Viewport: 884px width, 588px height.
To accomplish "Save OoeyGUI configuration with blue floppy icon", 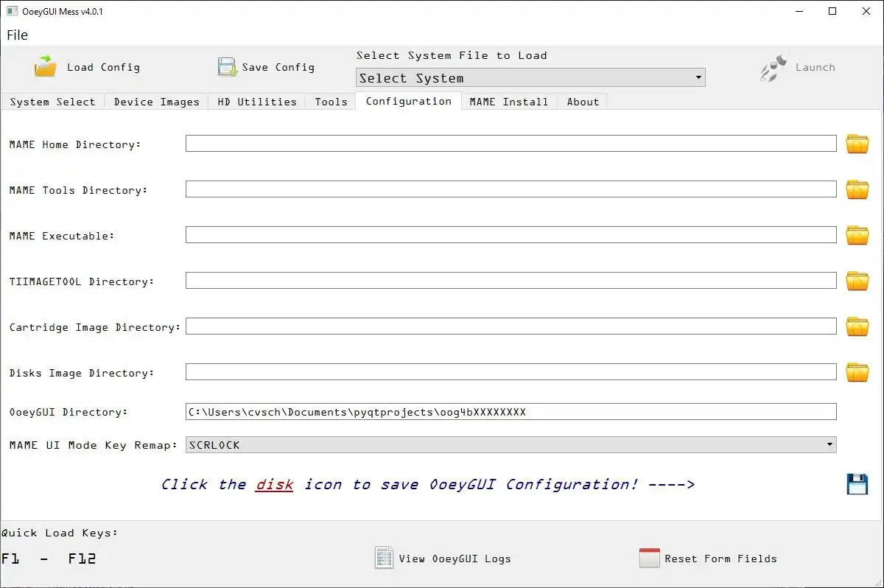I will [x=857, y=484].
